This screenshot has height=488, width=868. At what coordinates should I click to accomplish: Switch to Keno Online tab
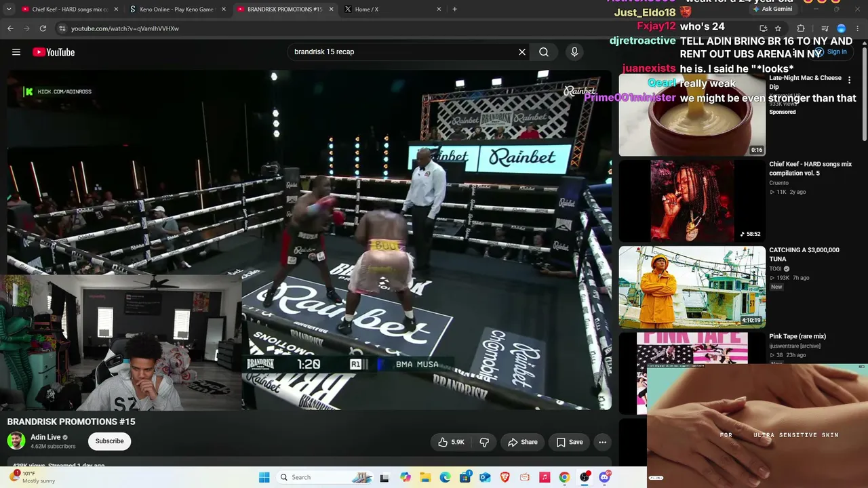[x=178, y=9]
